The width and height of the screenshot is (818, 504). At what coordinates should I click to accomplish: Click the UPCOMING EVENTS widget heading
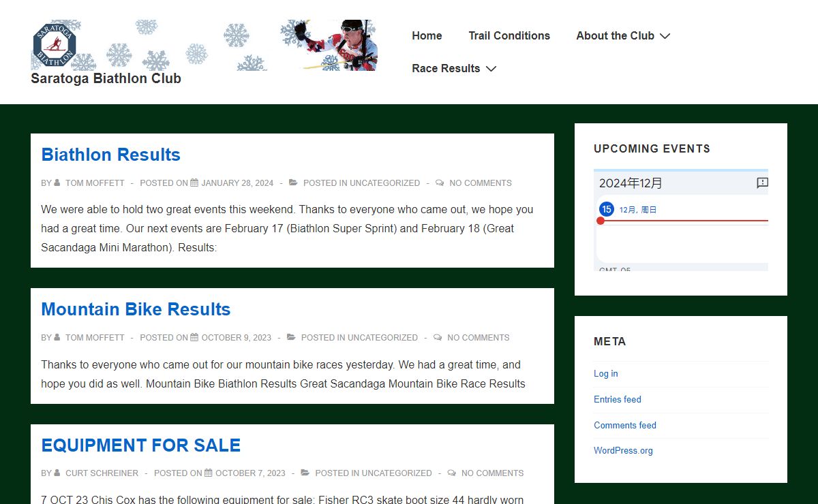652,148
